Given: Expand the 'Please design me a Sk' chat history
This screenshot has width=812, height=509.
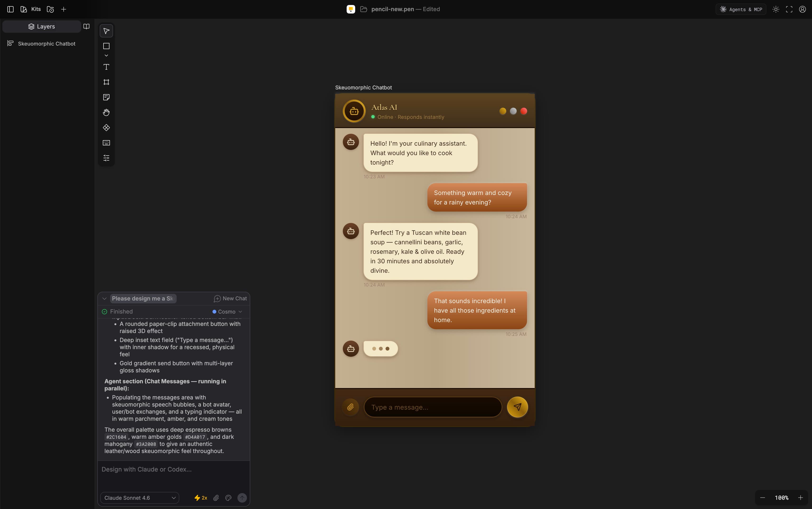Looking at the screenshot, I should click(x=104, y=298).
